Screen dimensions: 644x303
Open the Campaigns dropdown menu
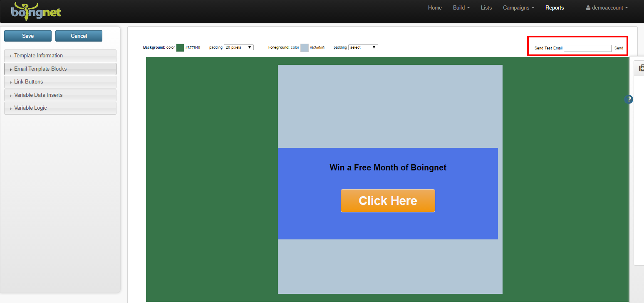518,8
